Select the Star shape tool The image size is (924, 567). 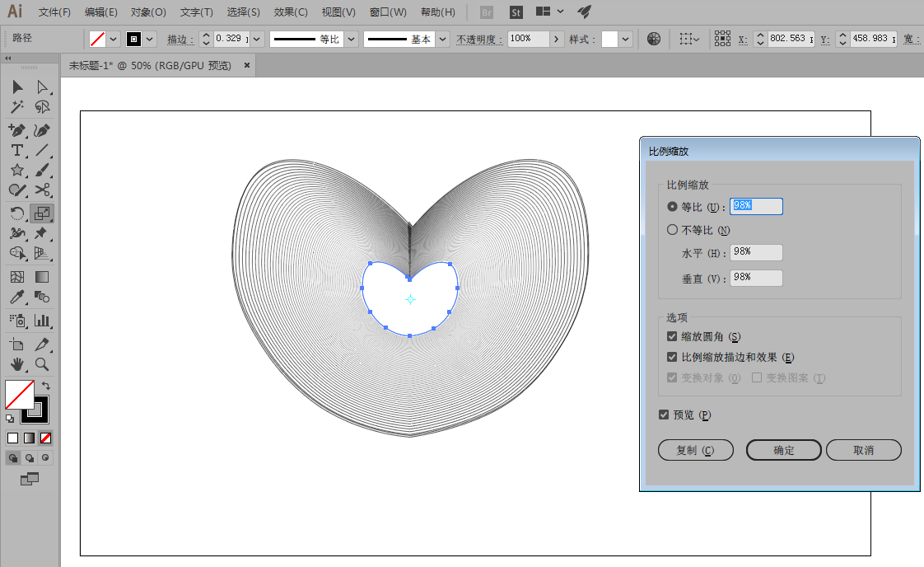(x=17, y=171)
